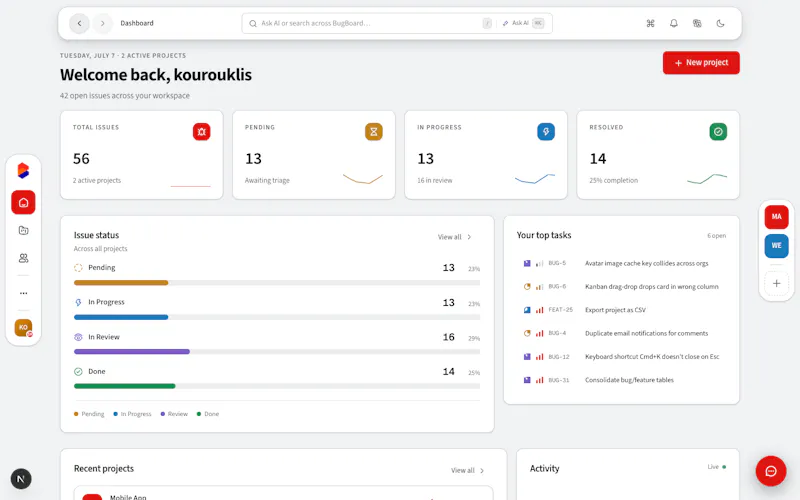
Task: Open the Next.js dev tools N badge
Action: pos(21,479)
